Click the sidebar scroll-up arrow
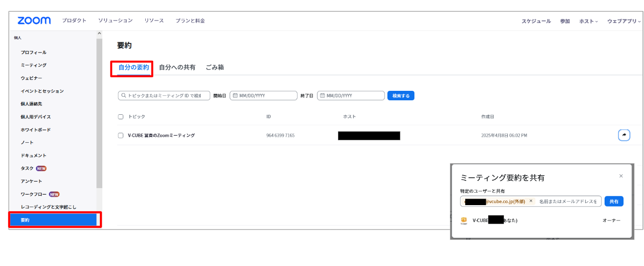This screenshot has height=266, width=644. coord(99,33)
